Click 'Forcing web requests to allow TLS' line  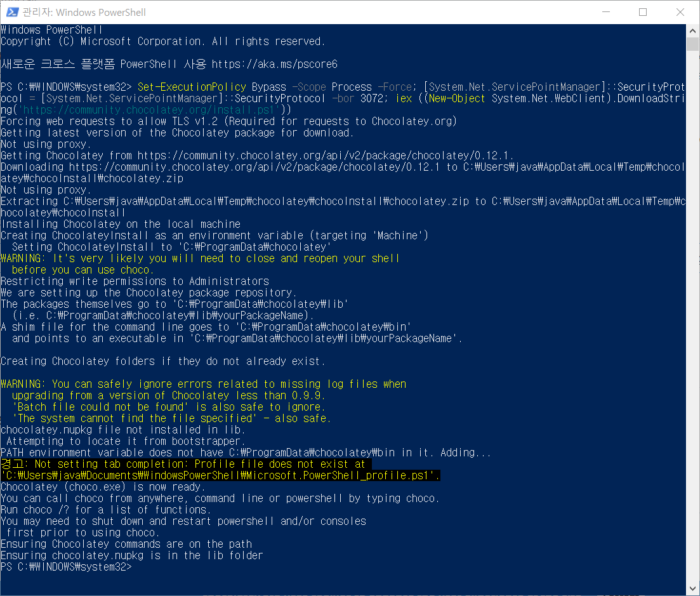tap(228, 121)
